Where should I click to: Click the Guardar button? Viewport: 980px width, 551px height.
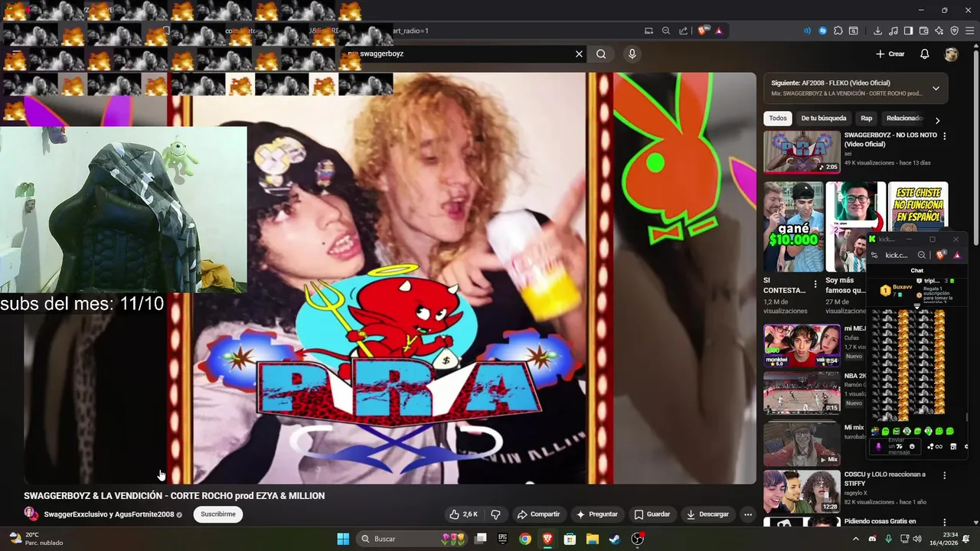(652, 514)
